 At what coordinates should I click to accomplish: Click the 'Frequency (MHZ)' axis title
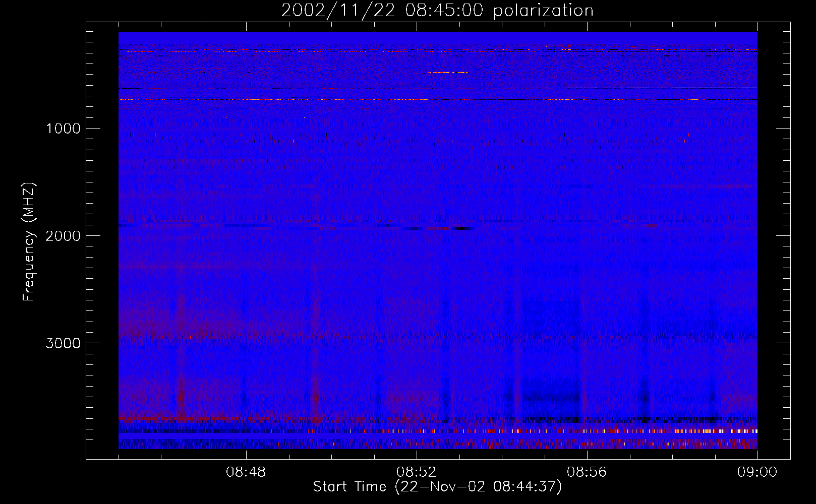click(x=29, y=242)
